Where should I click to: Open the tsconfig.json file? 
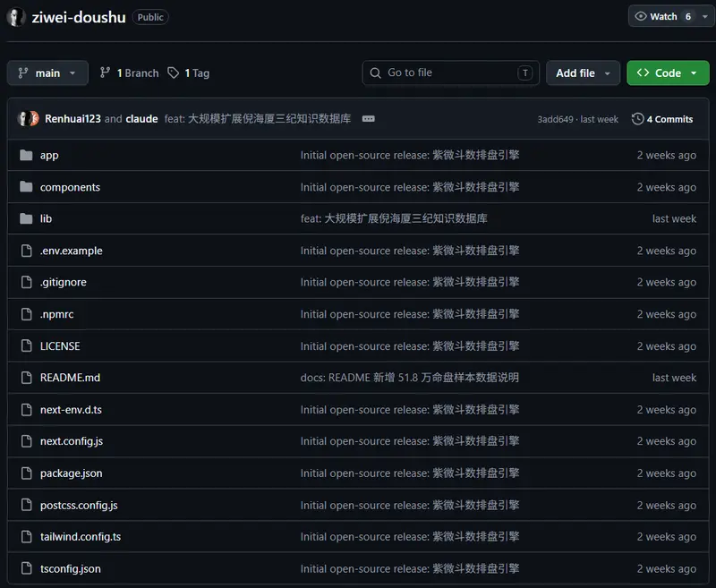[x=71, y=568]
